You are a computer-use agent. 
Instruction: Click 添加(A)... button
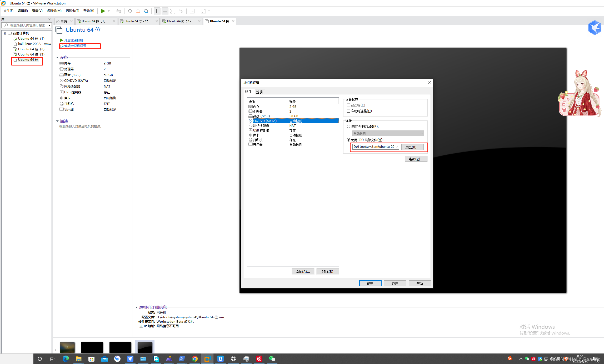coord(303,271)
